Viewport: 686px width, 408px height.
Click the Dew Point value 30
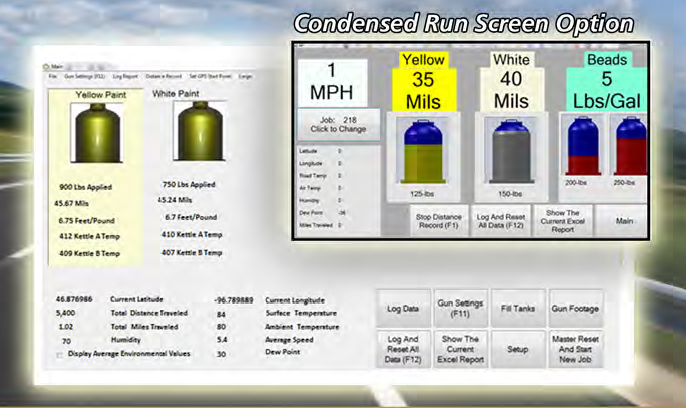pos(221,354)
